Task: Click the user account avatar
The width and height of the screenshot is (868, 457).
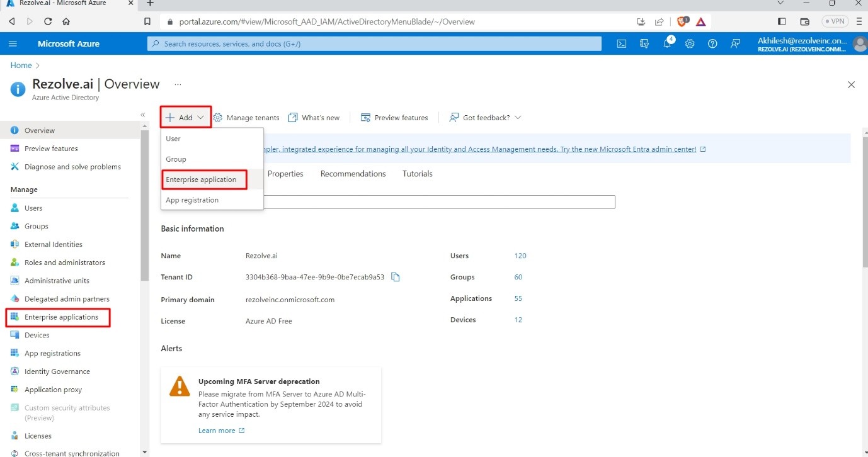Action: 860,44
